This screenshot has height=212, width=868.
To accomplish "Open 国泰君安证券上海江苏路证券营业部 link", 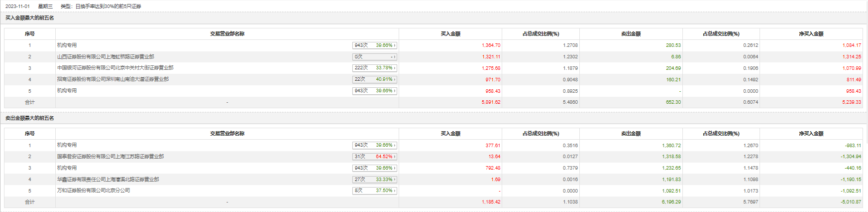I will [x=110, y=157].
